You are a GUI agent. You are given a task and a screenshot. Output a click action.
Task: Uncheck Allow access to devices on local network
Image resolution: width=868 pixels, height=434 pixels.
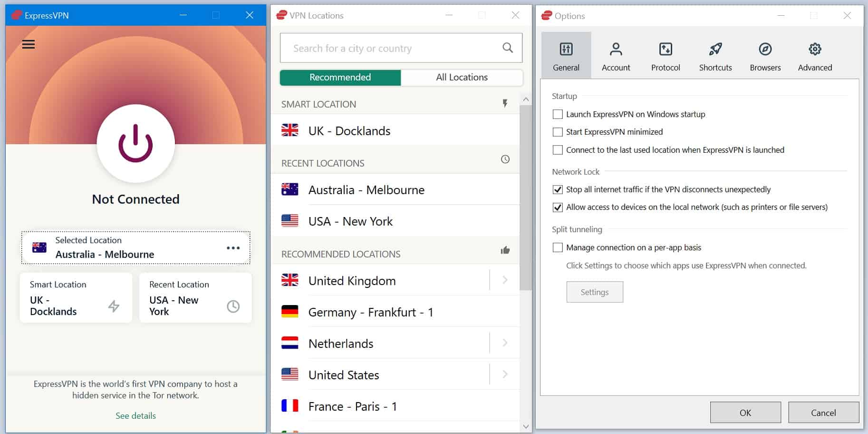point(558,207)
